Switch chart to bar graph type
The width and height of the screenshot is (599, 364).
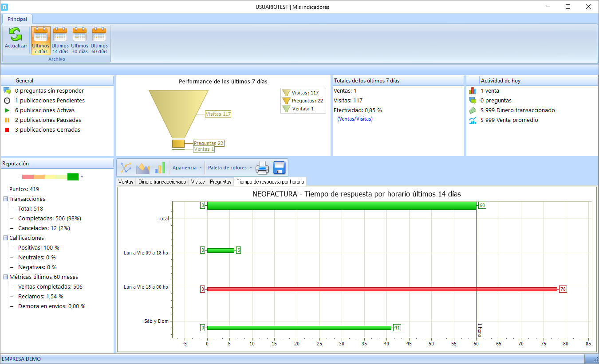click(x=160, y=168)
